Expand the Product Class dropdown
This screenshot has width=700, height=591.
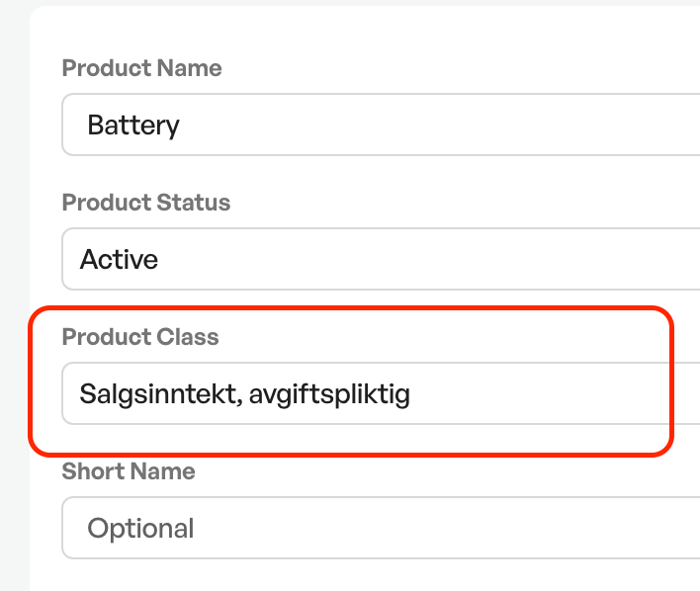[x=381, y=393]
